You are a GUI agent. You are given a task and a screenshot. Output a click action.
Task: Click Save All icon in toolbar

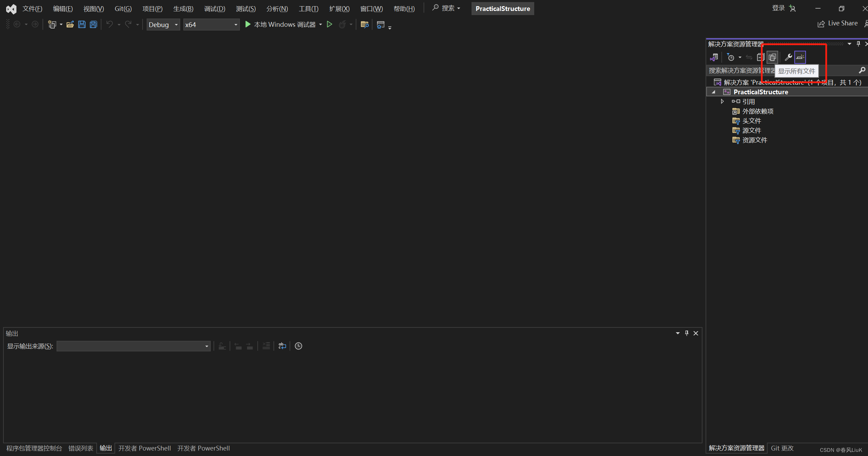pyautogui.click(x=93, y=24)
